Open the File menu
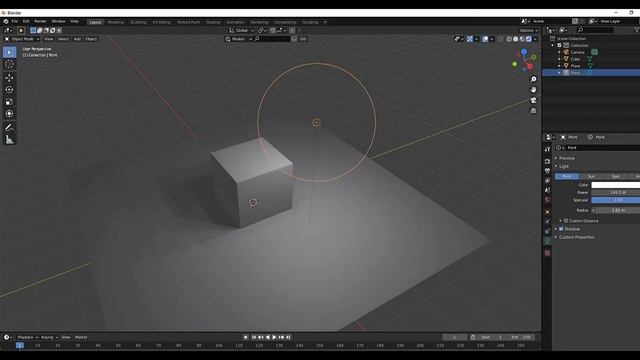This screenshot has height=360, width=640. click(15, 22)
